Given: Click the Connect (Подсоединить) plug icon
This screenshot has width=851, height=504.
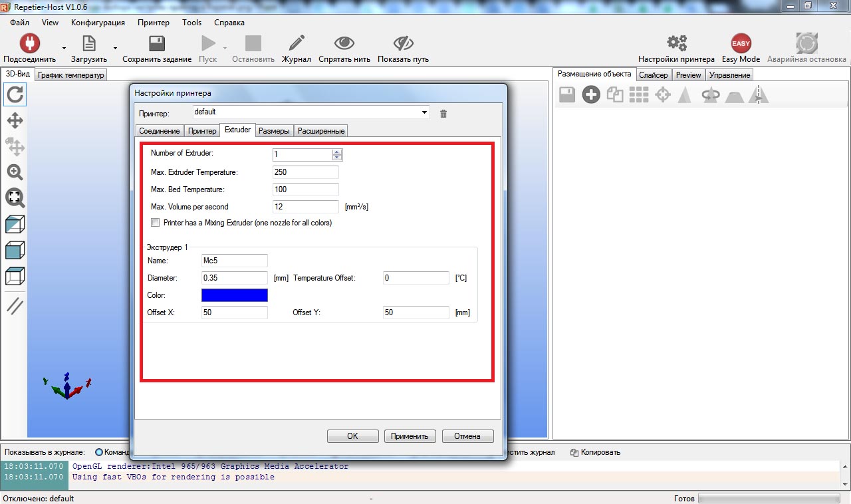Looking at the screenshot, I should (x=29, y=44).
